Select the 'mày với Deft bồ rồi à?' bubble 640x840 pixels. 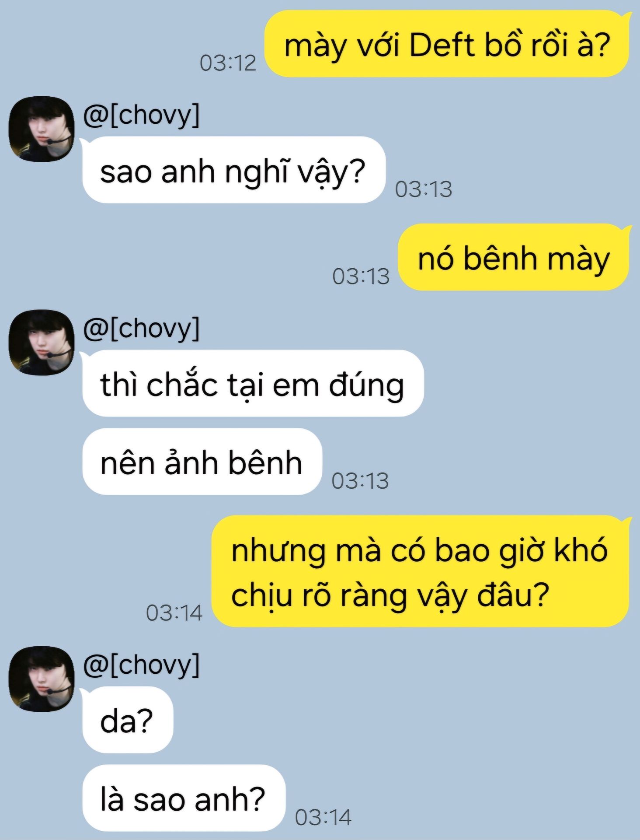coord(447,44)
